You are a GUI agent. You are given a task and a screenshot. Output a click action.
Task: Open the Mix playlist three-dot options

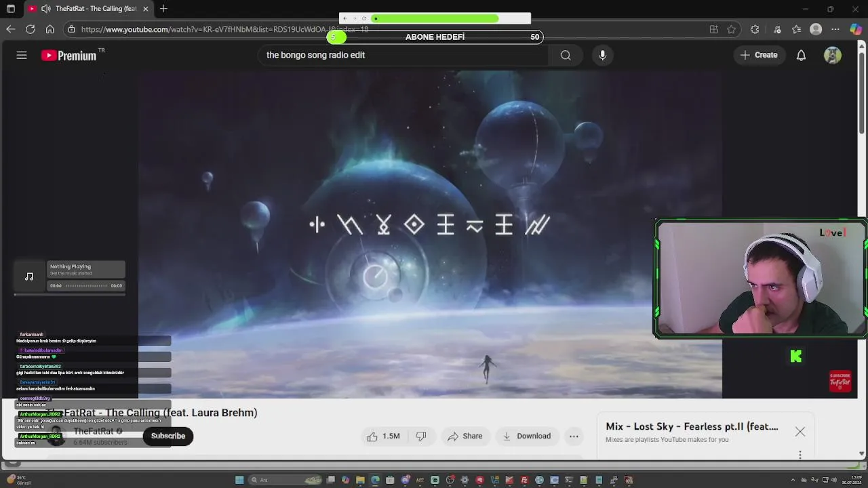click(x=800, y=455)
